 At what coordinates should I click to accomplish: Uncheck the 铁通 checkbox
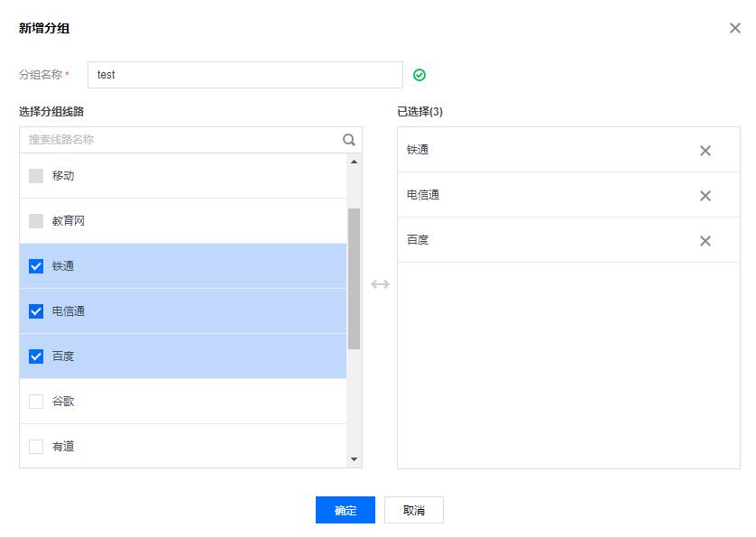[36, 266]
